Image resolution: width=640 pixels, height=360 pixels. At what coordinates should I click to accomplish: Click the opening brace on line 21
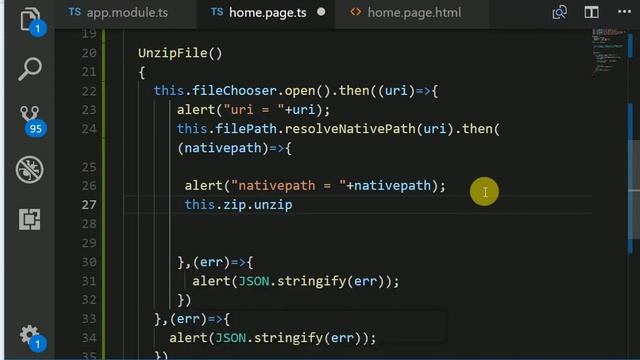pos(142,72)
